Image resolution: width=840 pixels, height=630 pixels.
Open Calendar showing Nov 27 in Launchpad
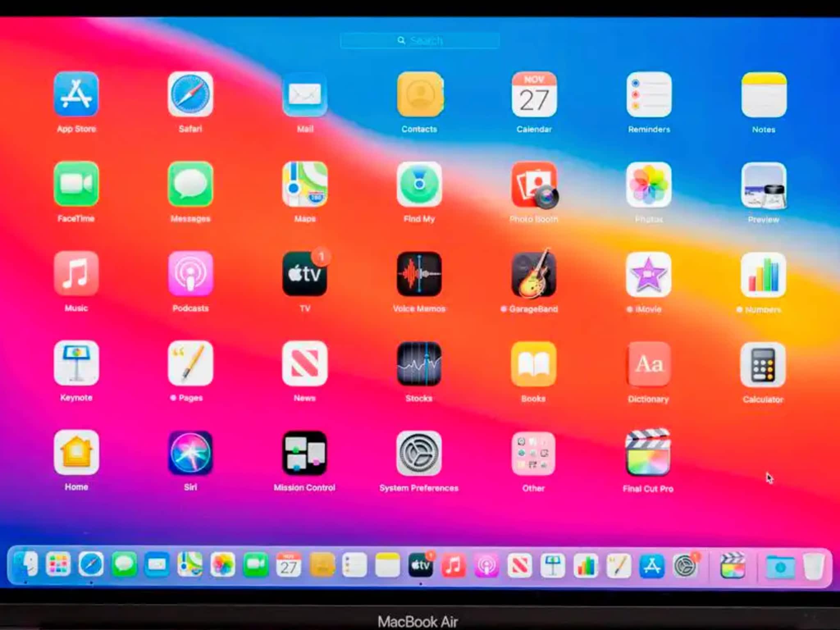point(534,94)
